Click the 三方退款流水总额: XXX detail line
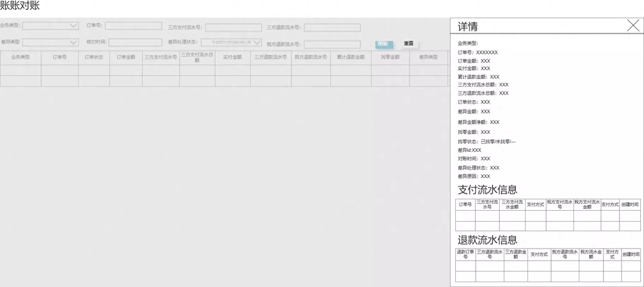This screenshot has height=287, width=644. click(x=483, y=93)
